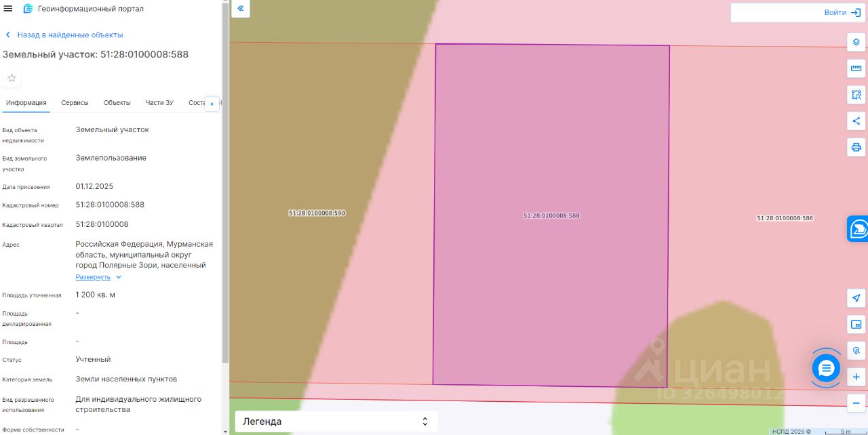Add parcel to favorites with star icon
The height and width of the screenshot is (435, 868).
[12, 78]
